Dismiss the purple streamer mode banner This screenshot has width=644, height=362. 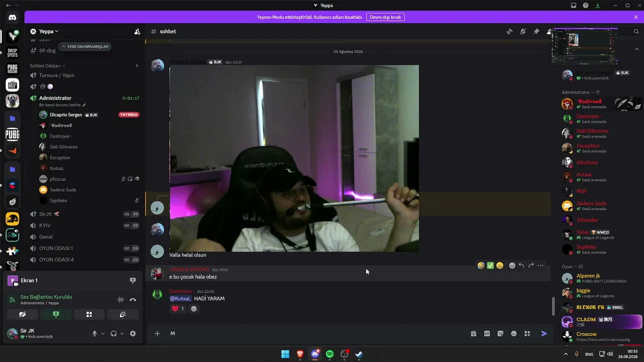tap(636, 17)
